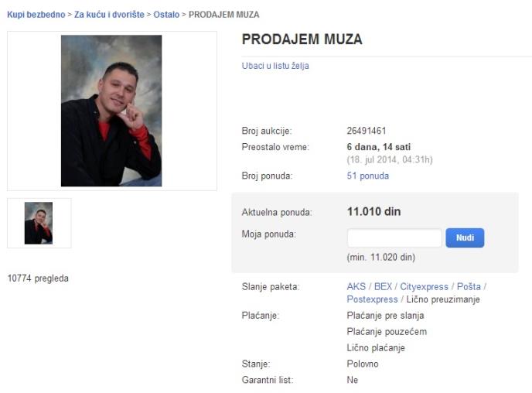
Task: Click the remaining time 6 dana, 14 sati
Action: 379,147
